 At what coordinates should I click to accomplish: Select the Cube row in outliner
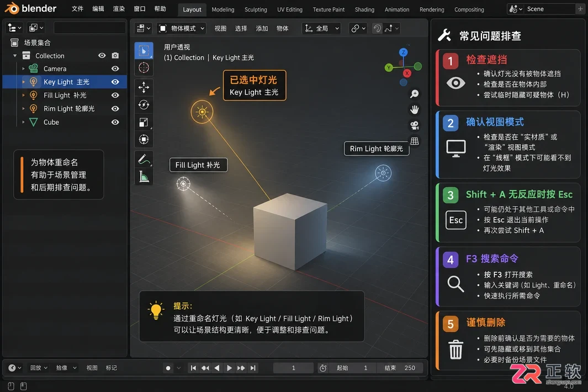click(65, 122)
